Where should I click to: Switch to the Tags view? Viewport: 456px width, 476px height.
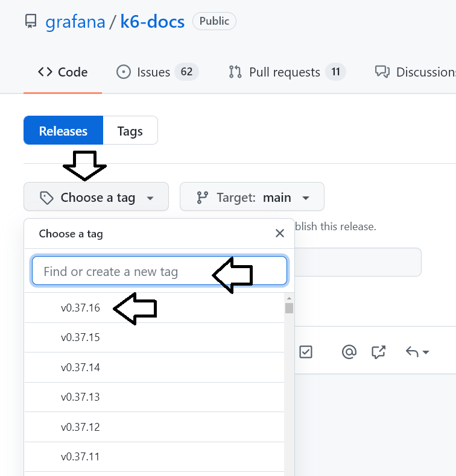[x=130, y=130]
